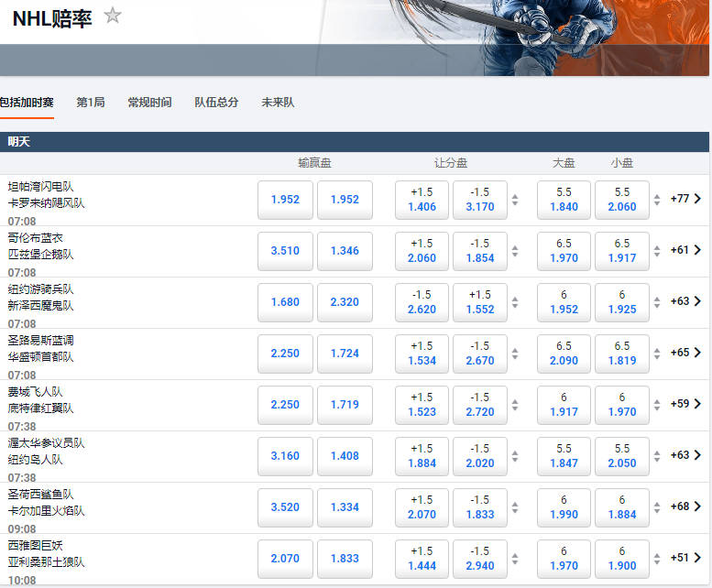Pick -1.5 handicap at 2.940 for 亚利桑那土狼队

[x=480, y=559]
